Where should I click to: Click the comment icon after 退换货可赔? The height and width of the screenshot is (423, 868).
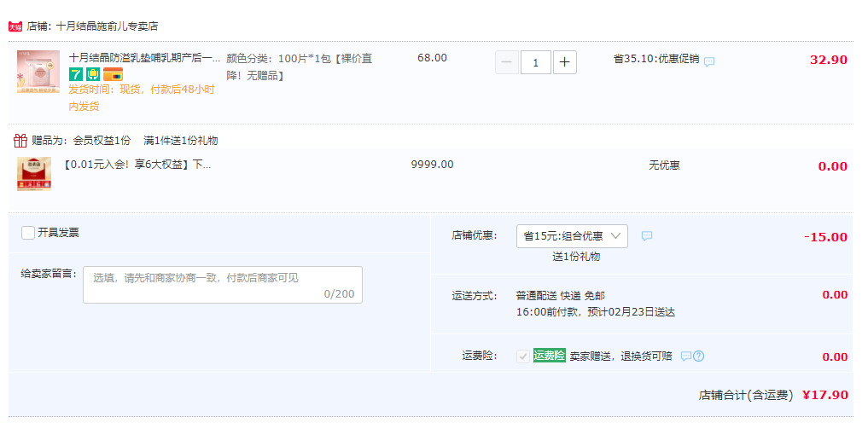coord(685,356)
